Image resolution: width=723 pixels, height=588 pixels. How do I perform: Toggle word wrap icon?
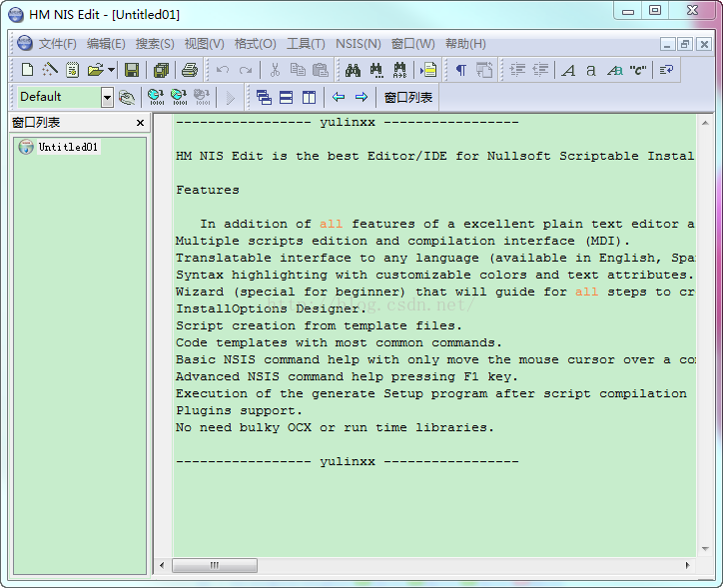[666, 70]
